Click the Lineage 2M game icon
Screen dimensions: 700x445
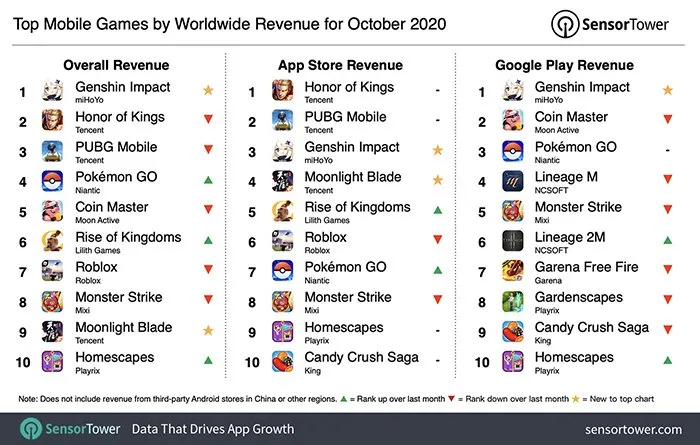click(516, 243)
